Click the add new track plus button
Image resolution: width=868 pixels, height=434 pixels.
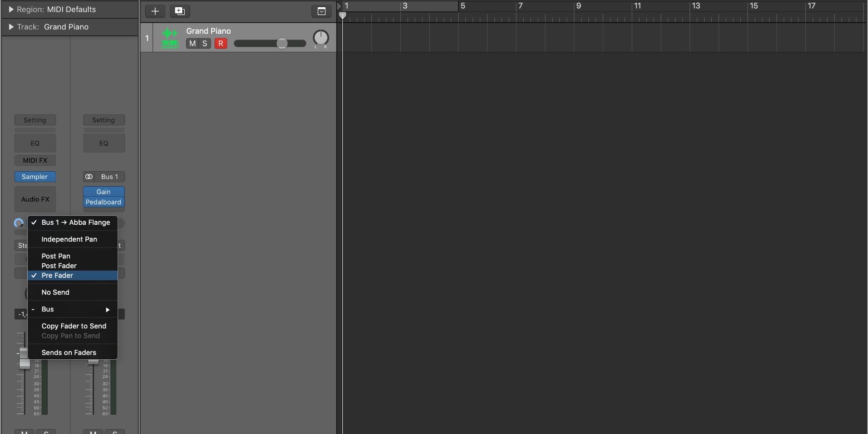click(155, 11)
